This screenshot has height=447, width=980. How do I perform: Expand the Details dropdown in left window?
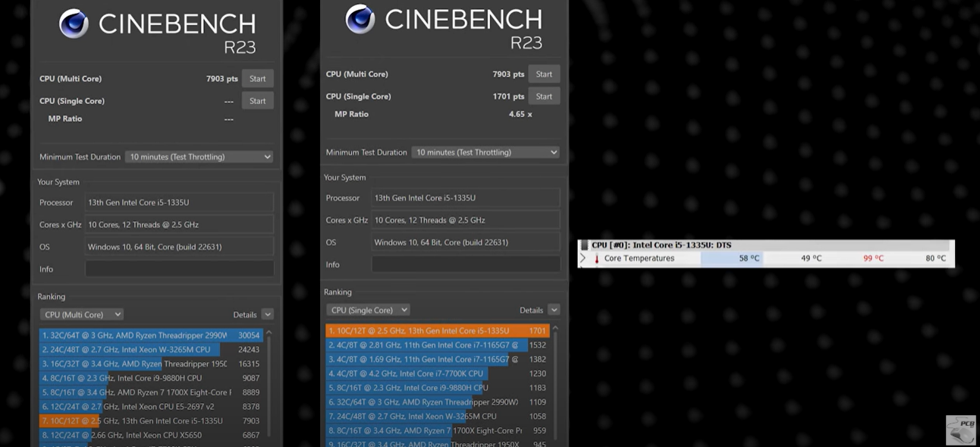[268, 314]
